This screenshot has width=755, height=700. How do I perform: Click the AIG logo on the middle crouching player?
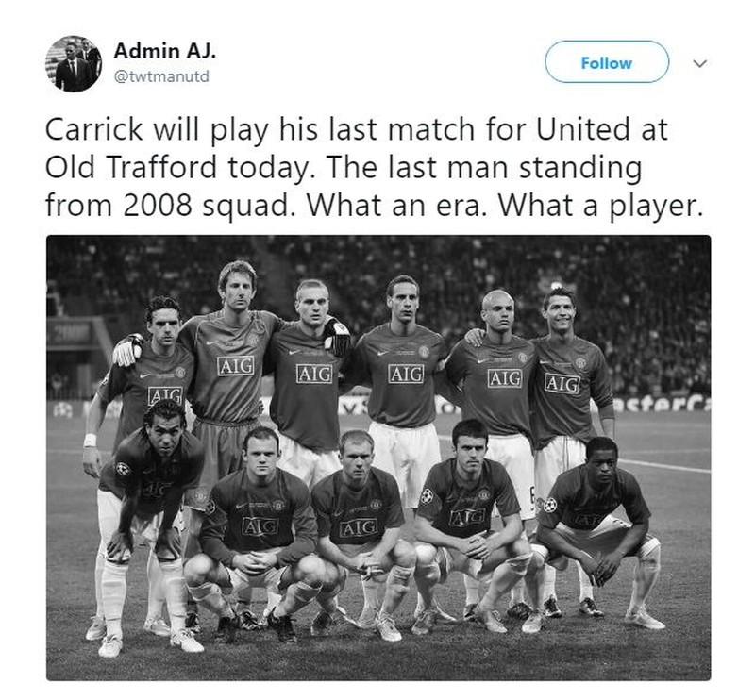(359, 528)
